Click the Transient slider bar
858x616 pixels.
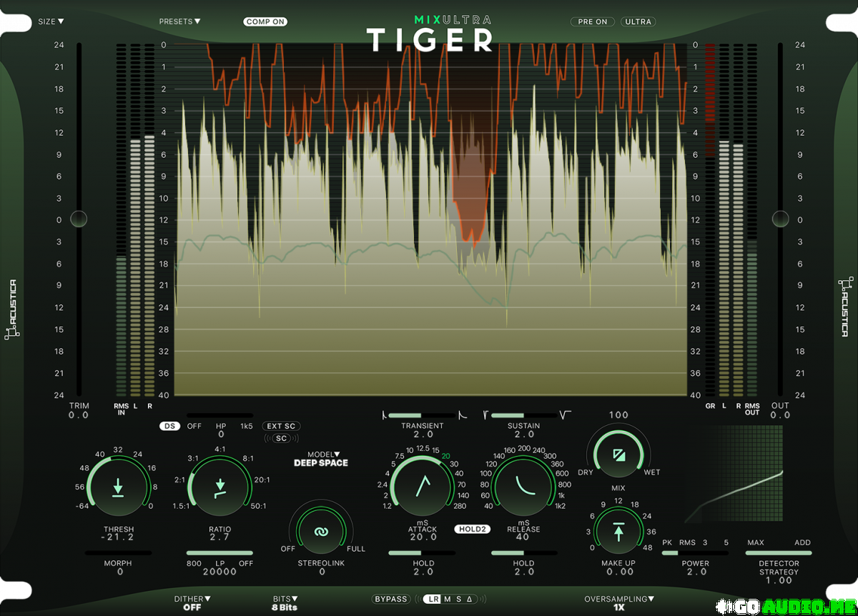(423, 414)
